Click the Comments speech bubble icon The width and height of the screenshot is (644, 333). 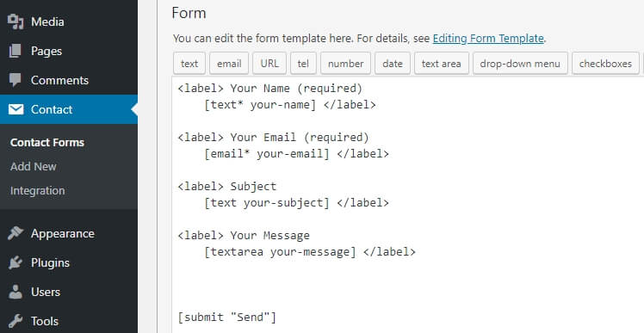15,80
